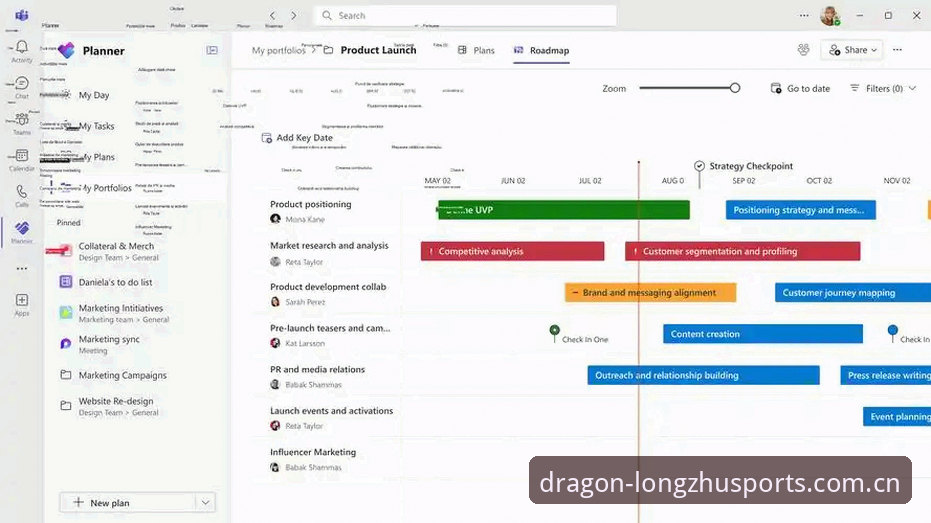This screenshot has height=523, width=931.
Task: Open Chat in the Teams rail
Action: pyautogui.click(x=21, y=87)
